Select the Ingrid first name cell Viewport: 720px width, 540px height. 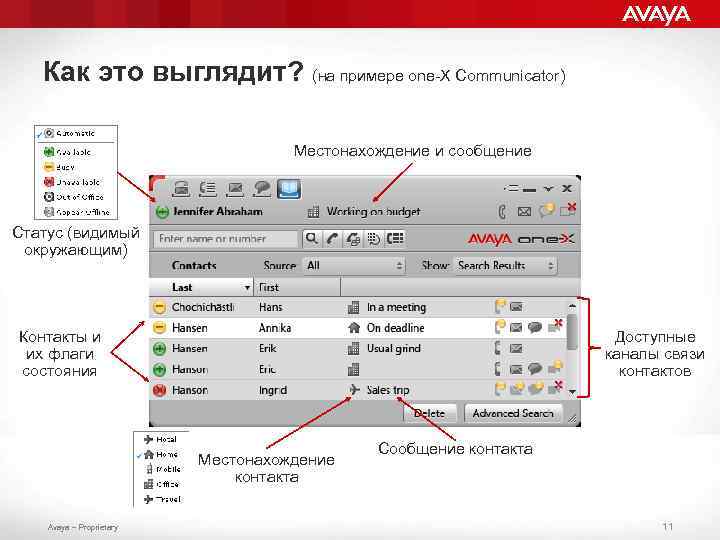pyautogui.click(x=273, y=390)
